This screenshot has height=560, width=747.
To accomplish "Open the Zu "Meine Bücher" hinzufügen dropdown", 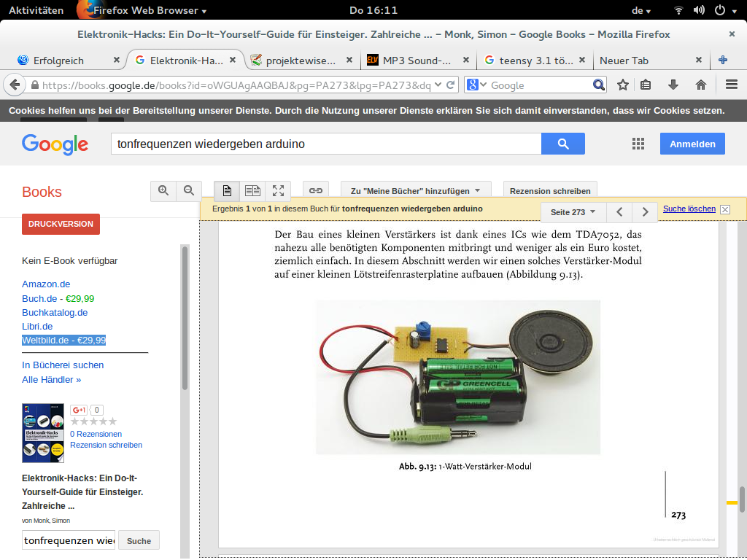I will click(416, 191).
